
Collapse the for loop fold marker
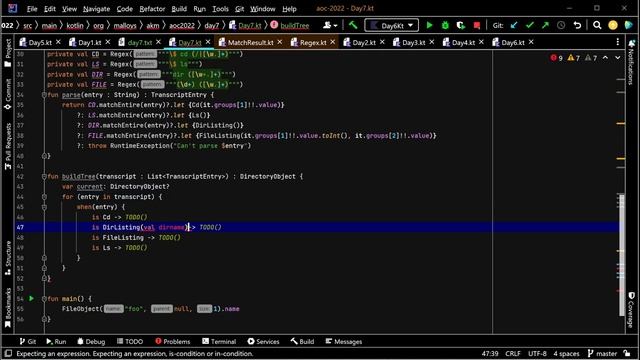(44, 197)
